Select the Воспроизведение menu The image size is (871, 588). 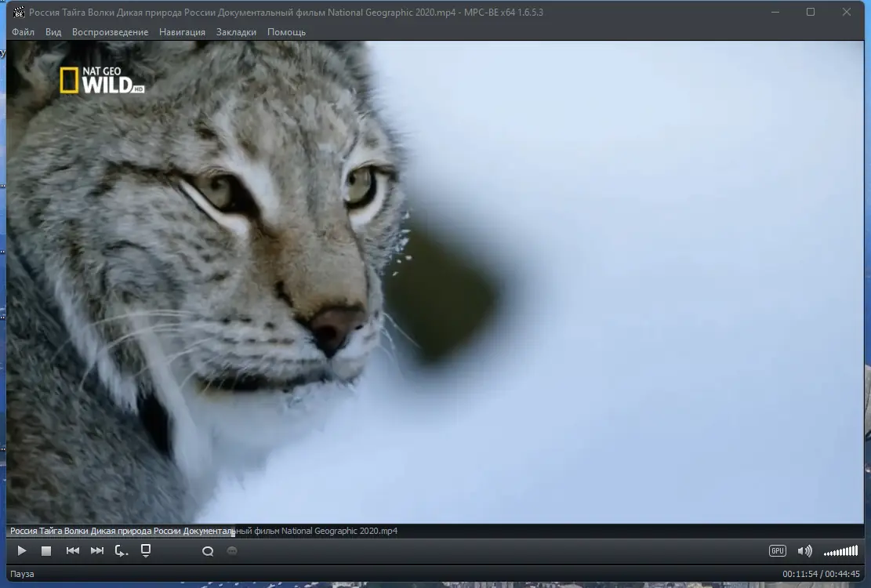[110, 32]
